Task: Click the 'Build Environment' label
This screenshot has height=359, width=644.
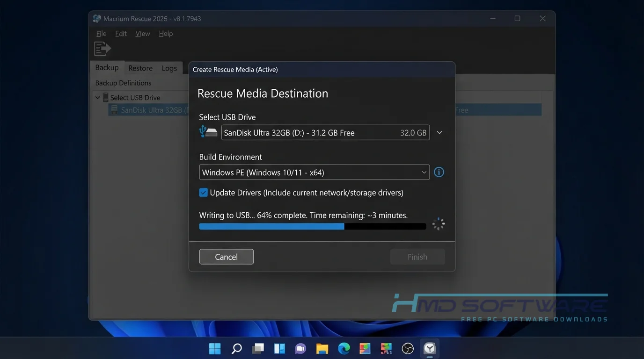Action: (x=230, y=157)
